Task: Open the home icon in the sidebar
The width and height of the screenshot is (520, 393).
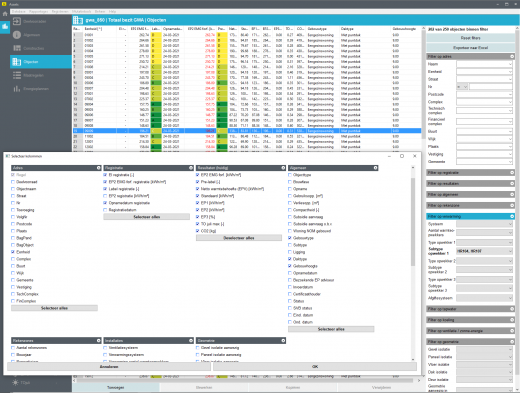Action: (x=5, y=14)
